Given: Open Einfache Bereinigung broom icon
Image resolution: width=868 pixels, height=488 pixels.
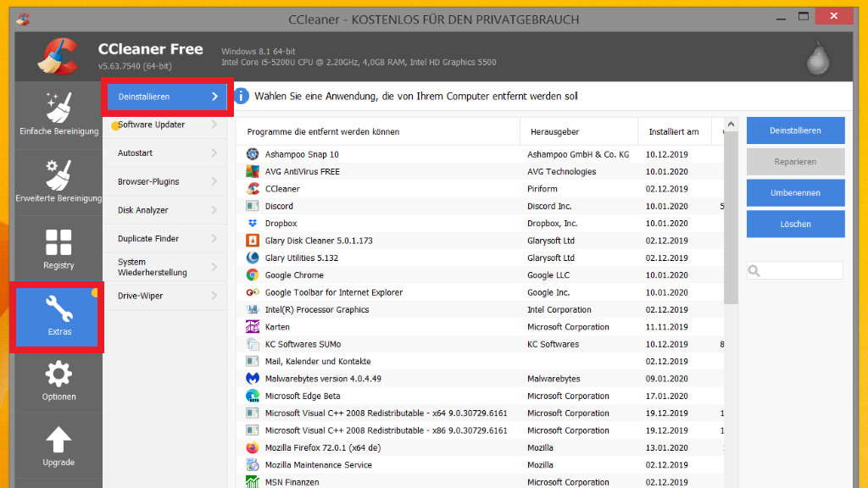Looking at the screenshot, I should point(58,108).
